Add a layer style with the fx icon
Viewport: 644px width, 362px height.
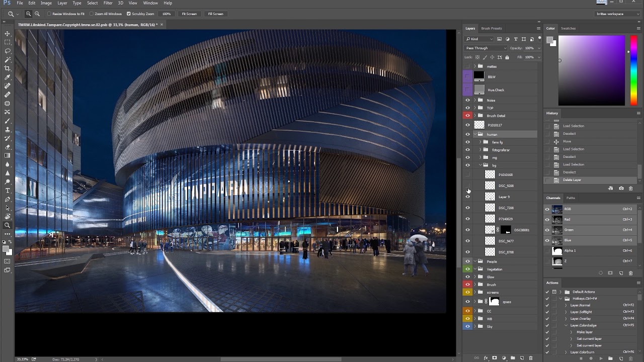486,358
